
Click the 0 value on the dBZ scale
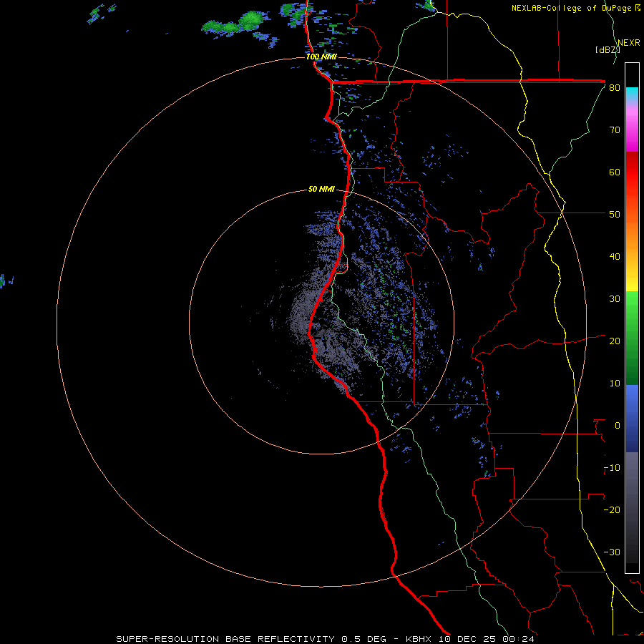tap(618, 426)
